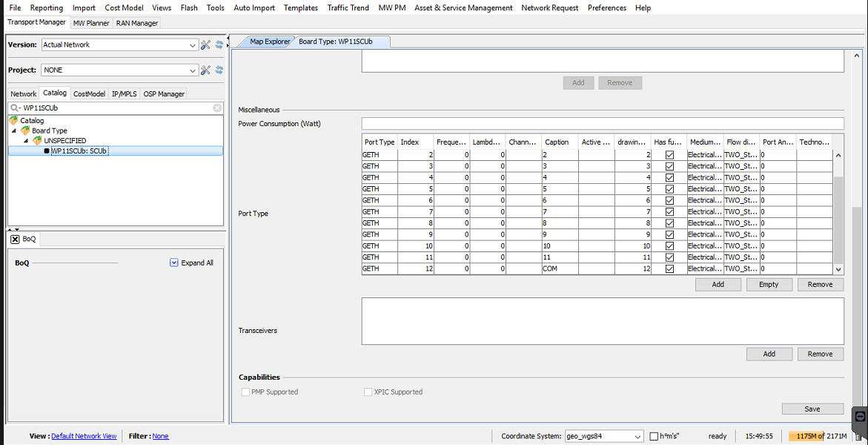Click the tools icon next to Version

click(206, 45)
